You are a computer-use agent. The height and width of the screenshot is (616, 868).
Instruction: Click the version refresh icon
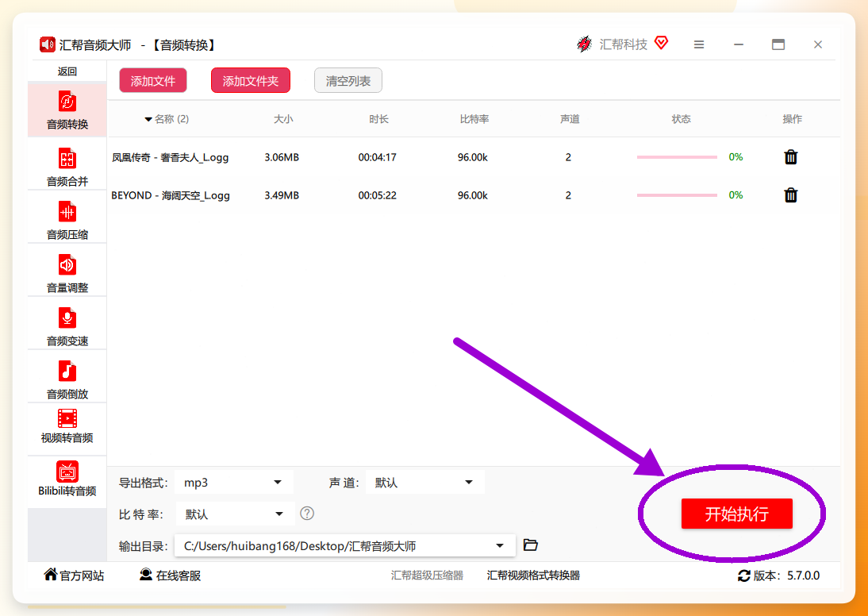pos(744,576)
